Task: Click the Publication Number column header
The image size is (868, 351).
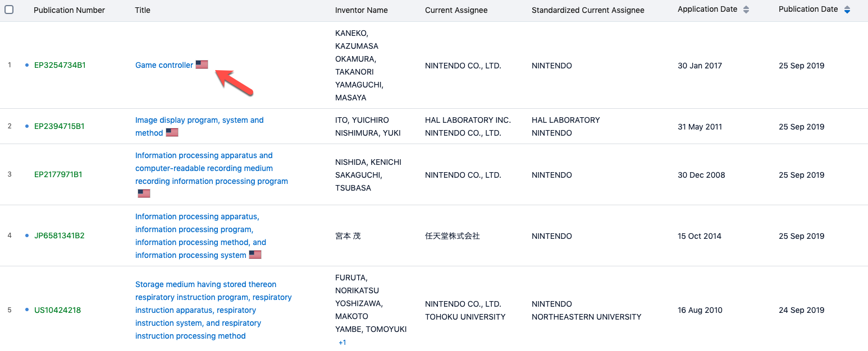Action: (69, 10)
